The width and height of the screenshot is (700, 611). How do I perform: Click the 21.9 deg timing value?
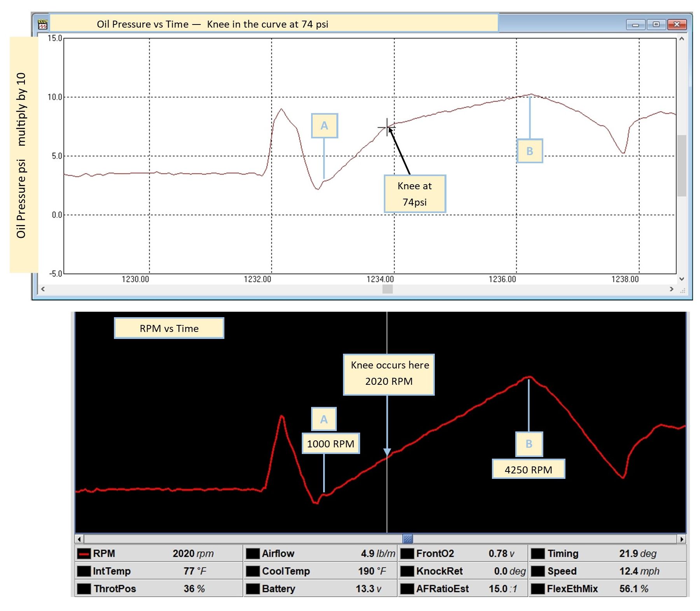(638, 553)
